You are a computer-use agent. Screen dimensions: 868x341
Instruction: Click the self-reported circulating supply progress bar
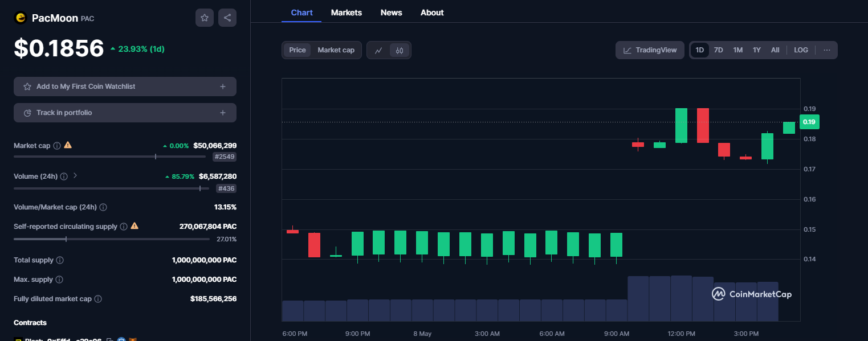click(x=111, y=239)
